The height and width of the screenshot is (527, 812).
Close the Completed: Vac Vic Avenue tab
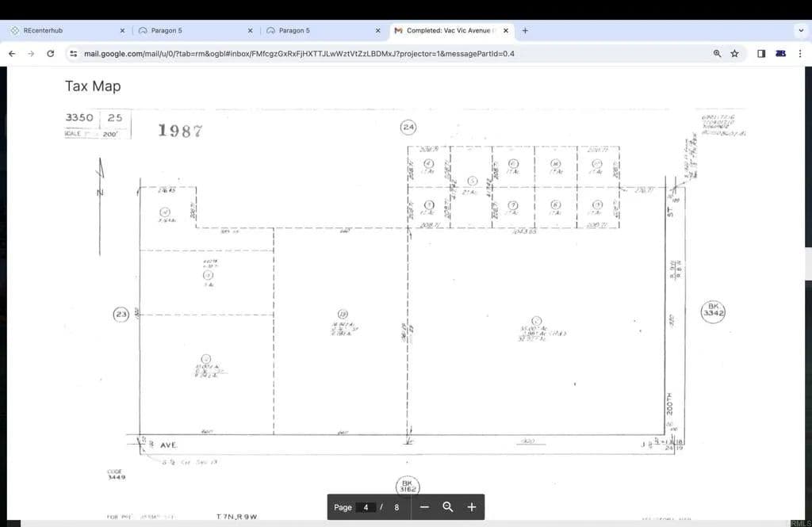tap(506, 31)
